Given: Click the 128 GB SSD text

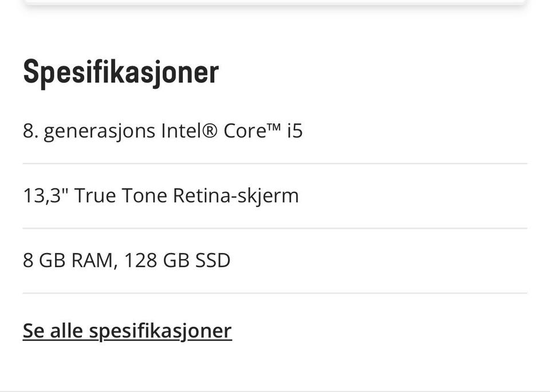Looking at the screenshot, I should pyautogui.click(x=177, y=260).
